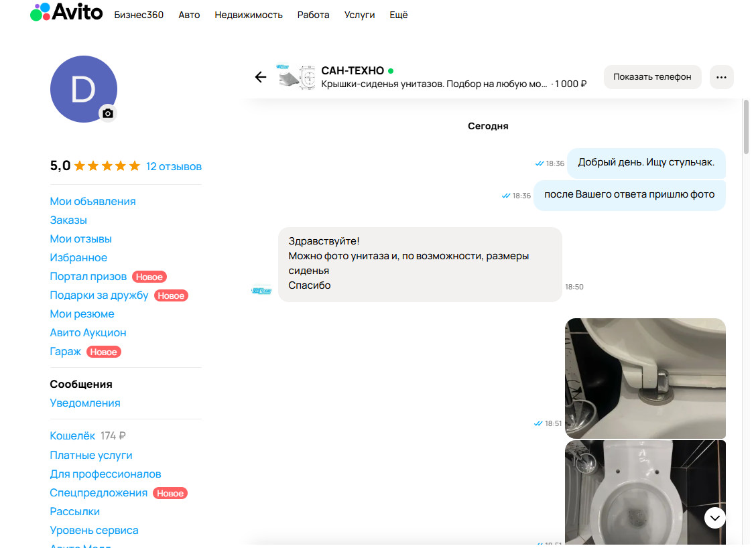756x548 pixels.
Task: Open Платные услуги
Action: tap(91, 456)
